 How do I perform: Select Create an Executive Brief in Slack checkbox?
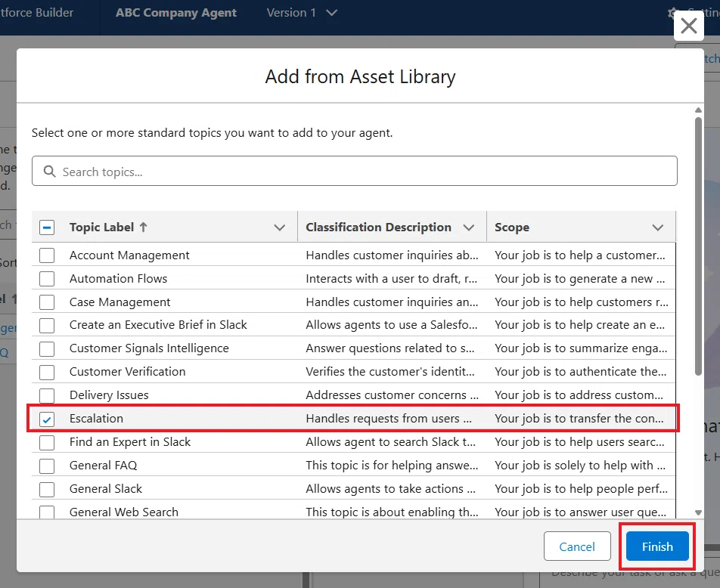(47, 325)
